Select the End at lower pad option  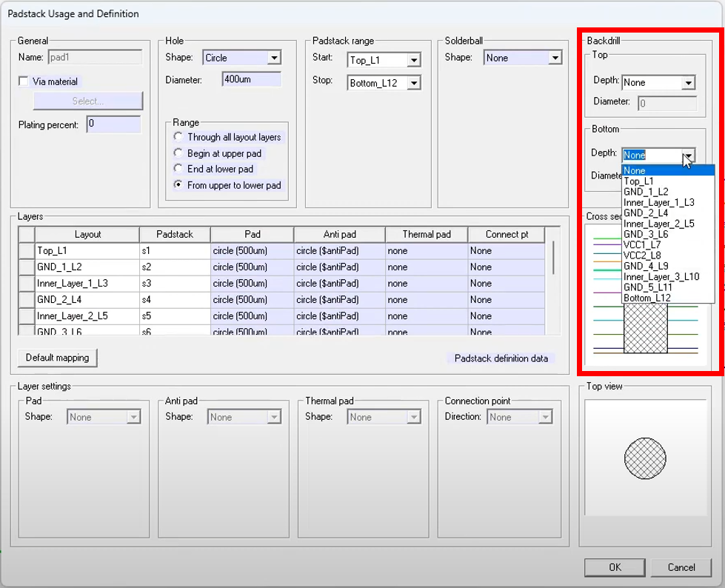[x=178, y=169]
